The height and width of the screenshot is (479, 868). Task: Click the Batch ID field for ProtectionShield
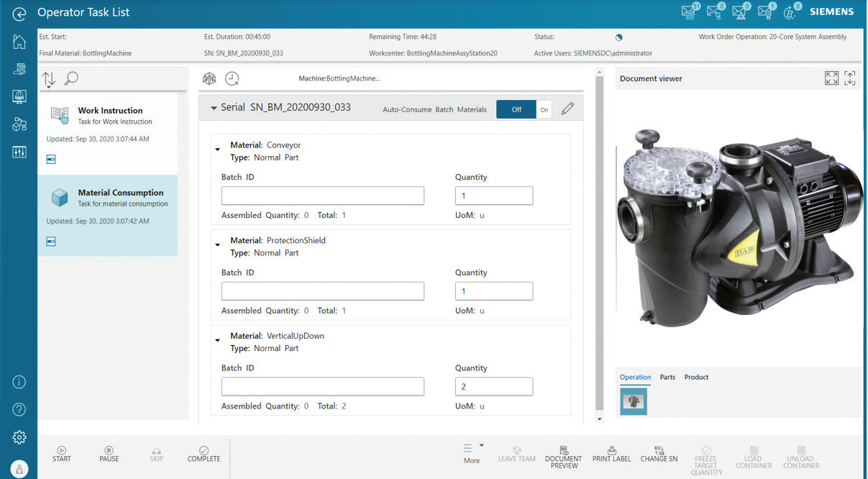pyautogui.click(x=322, y=291)
